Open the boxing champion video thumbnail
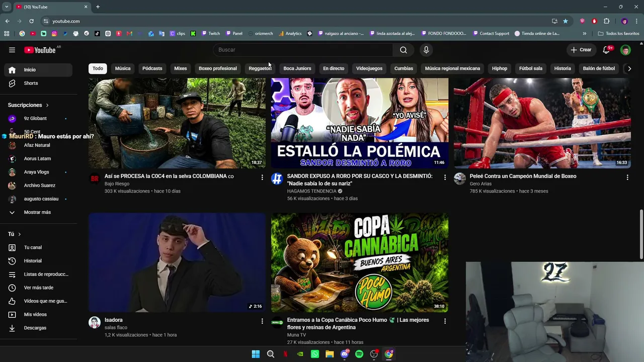The width and height of the screenshot is (644, 362). coord(542,123)
